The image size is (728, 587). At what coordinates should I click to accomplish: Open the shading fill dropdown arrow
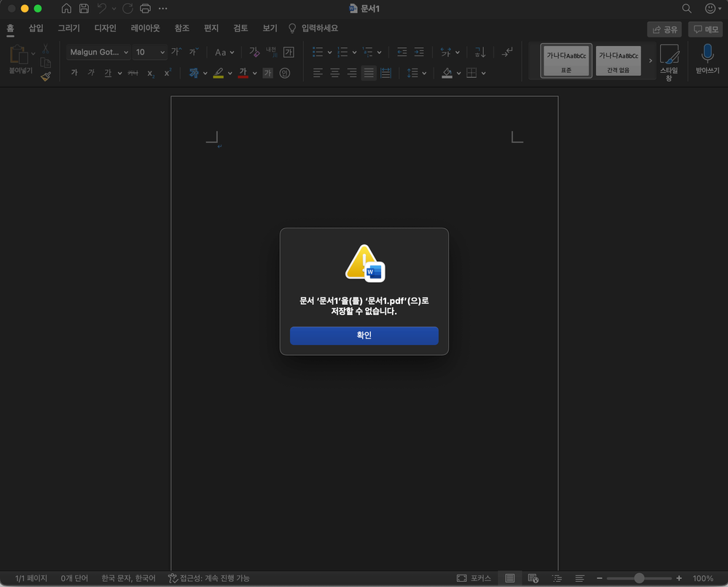[x=458, y=74]
